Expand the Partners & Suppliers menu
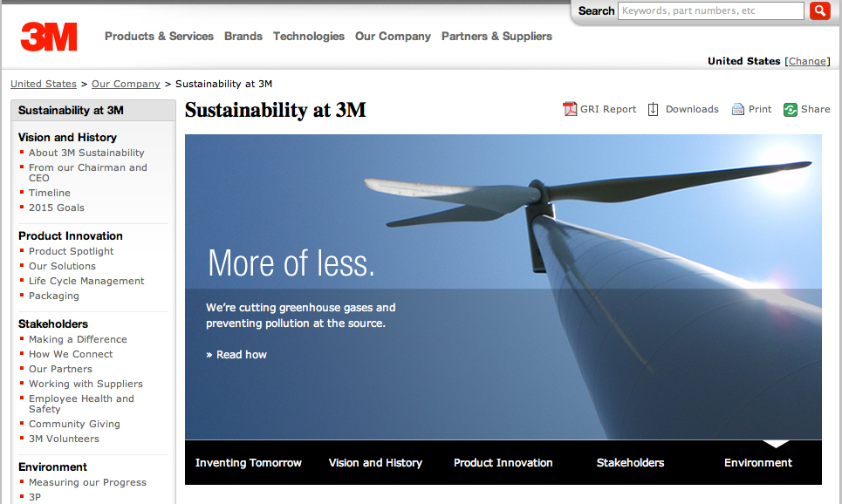 click(496, 37)
